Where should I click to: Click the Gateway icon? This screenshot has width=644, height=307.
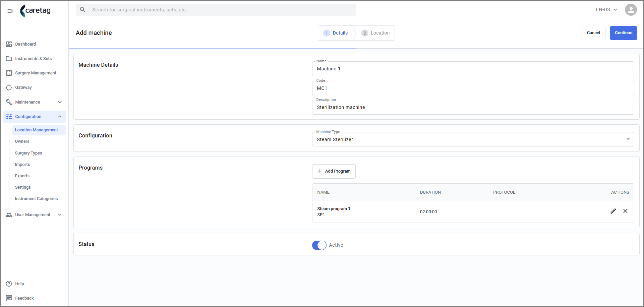(x=9, y=87)
